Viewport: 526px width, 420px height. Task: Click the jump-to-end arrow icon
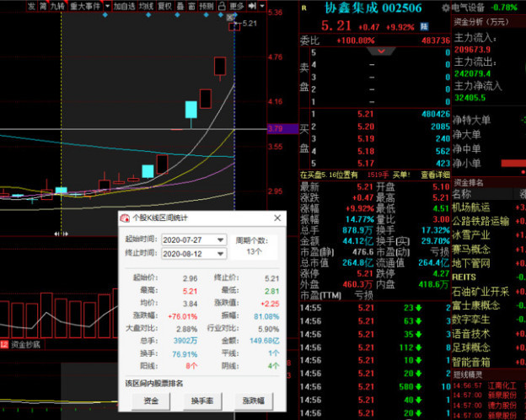point(252,6)
